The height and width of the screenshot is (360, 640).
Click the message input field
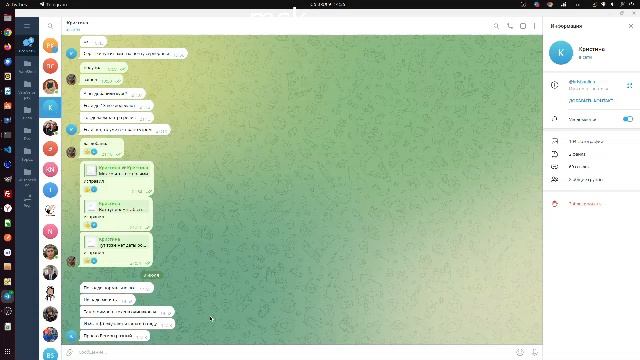click(x=294, y=352)
